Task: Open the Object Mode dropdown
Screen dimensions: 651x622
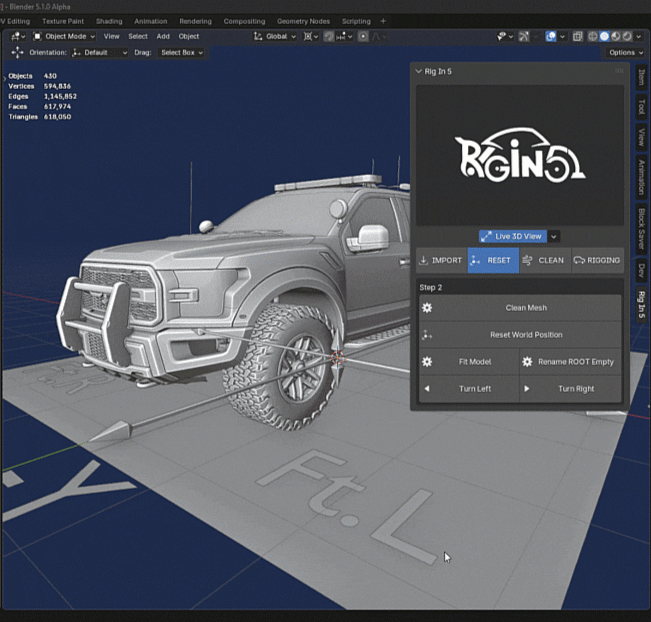Action: click(64, 37)
